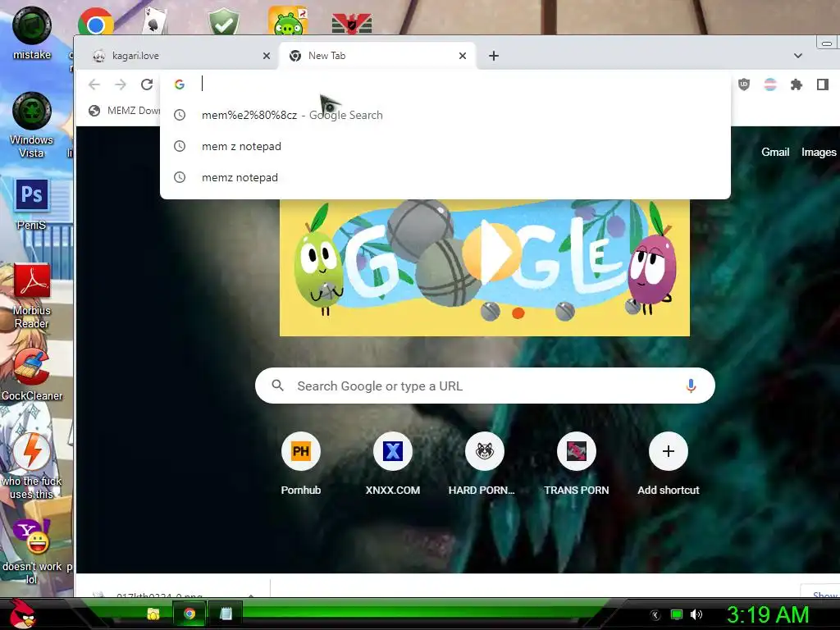Image resolution: width=840 pixels, height=630 pixels.
Task: Click the browser forward arrow
Action: 121,84
